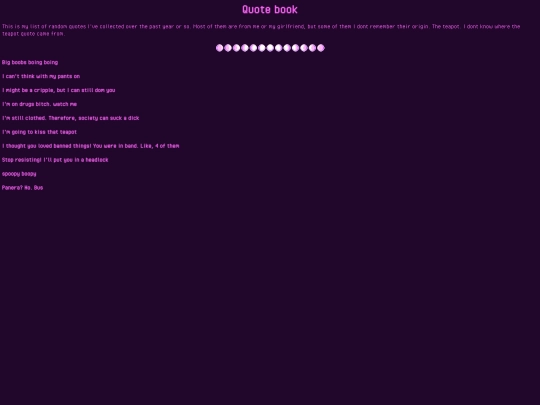The width and height of the screenshot is (540, 405).
Task: Click the first quote ending "boing boing"
Action: coord(30,62)
